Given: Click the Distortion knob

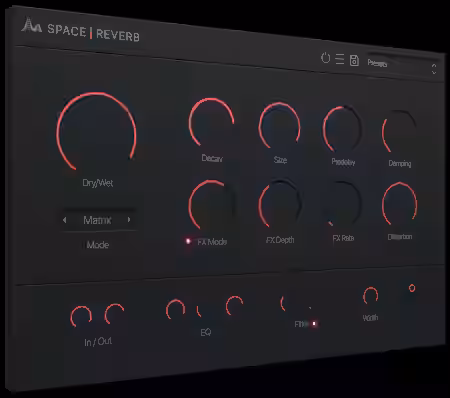Looking at the screenshot, I should 399,203.
